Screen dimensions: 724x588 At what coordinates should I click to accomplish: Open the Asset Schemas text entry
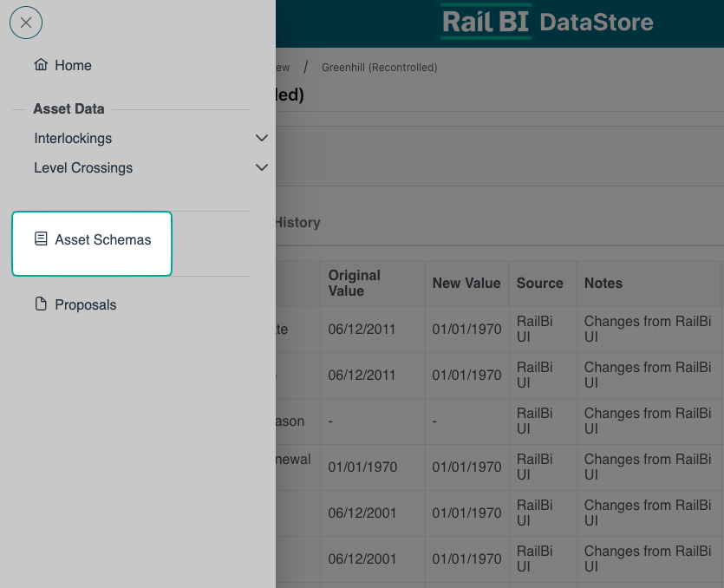coord(102,239)
